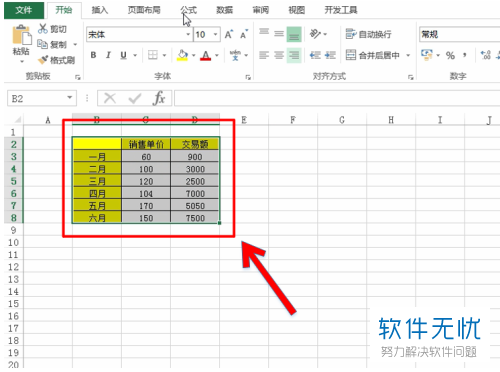Align text left
Screen dimensions: 500x372
(264, 55)
